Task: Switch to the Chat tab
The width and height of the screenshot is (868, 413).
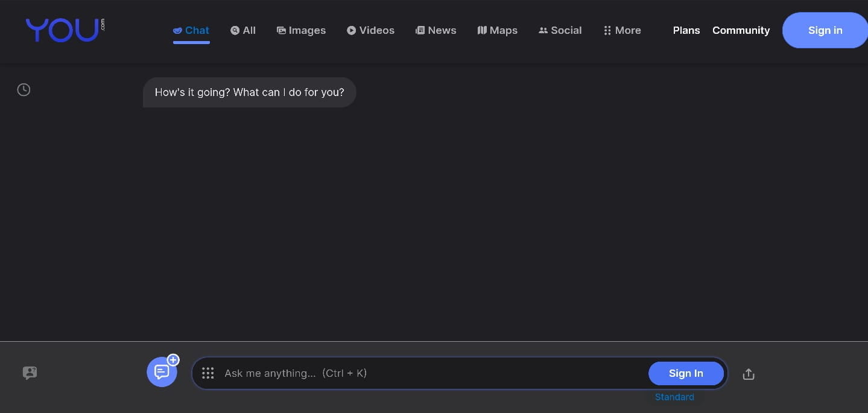Action: click(x=191, y=30)
